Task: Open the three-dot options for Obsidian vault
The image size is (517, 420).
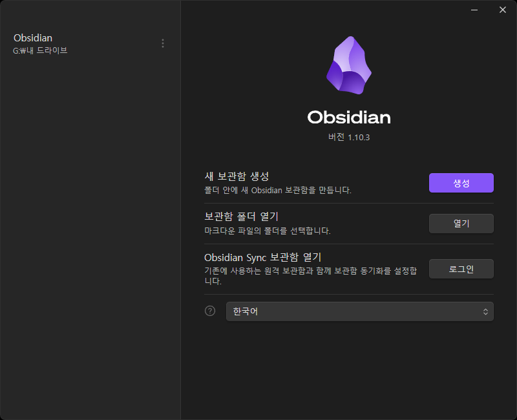Action: click(163, 43)
